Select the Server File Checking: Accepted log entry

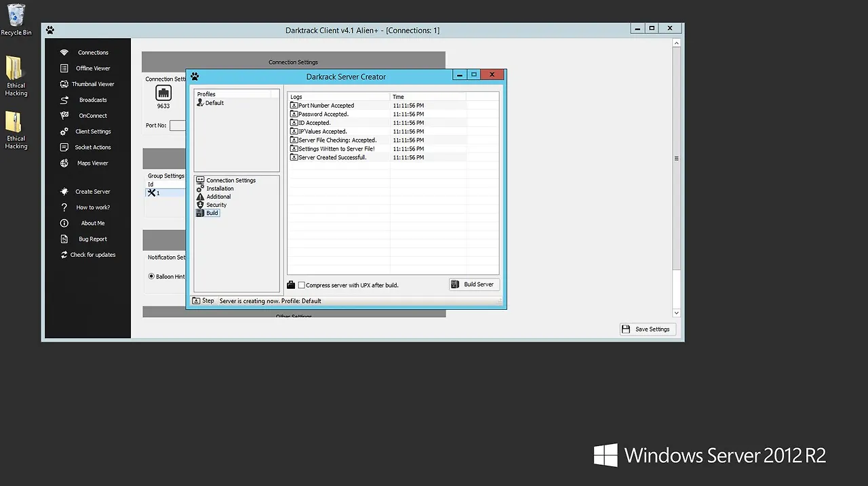(x=338, y=140)
